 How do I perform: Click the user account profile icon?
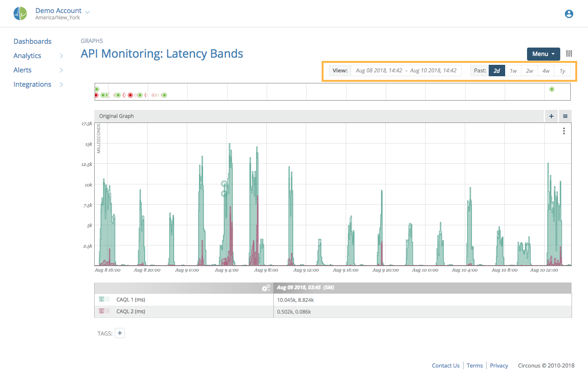pyautogui.click(x=569, y=13)
